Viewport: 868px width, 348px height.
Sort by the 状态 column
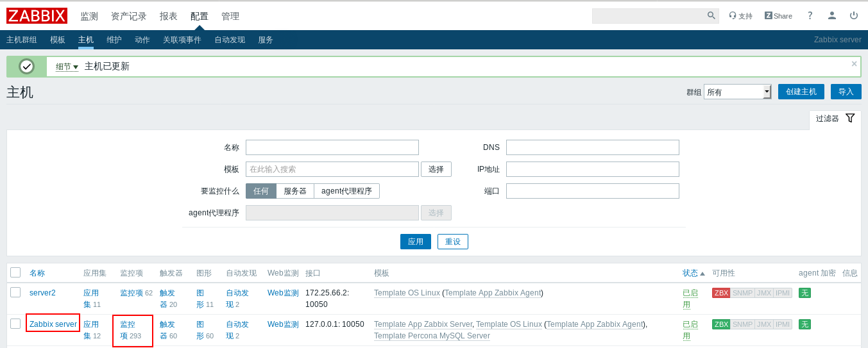[x=694, y=273]
